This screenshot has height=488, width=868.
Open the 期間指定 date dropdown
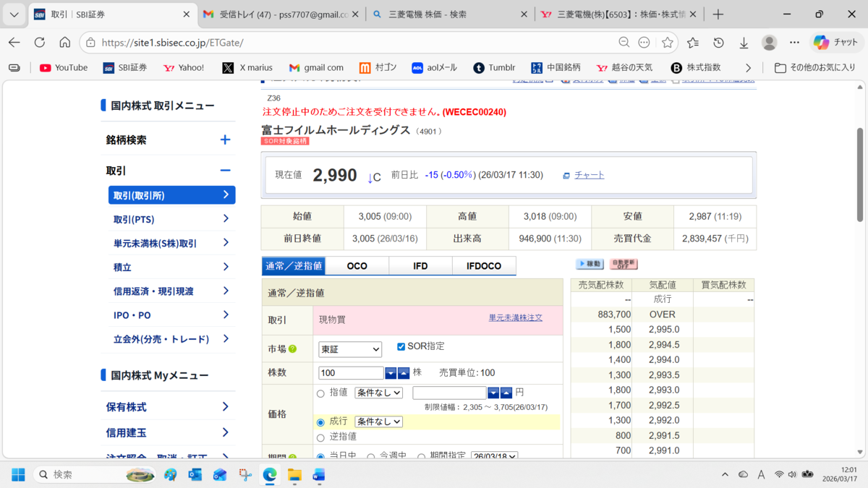pyautogui.click(x=495, y=457)
